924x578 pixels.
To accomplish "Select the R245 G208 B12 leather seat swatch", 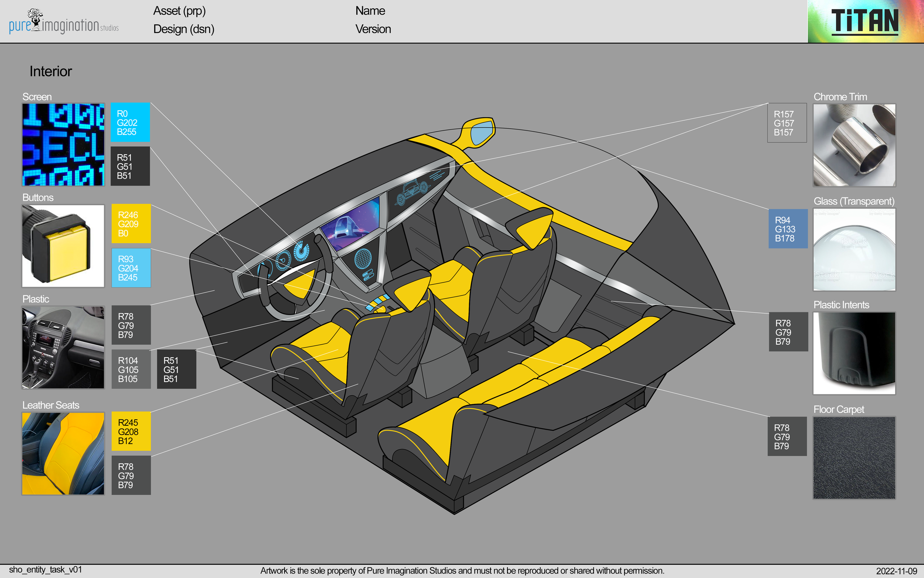I will point(131,432).
